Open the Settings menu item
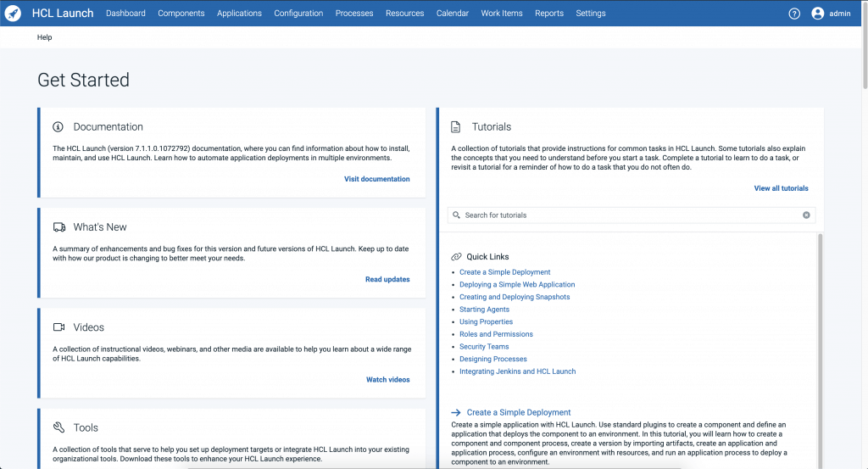The image size is (868, 469). [591, 14]
